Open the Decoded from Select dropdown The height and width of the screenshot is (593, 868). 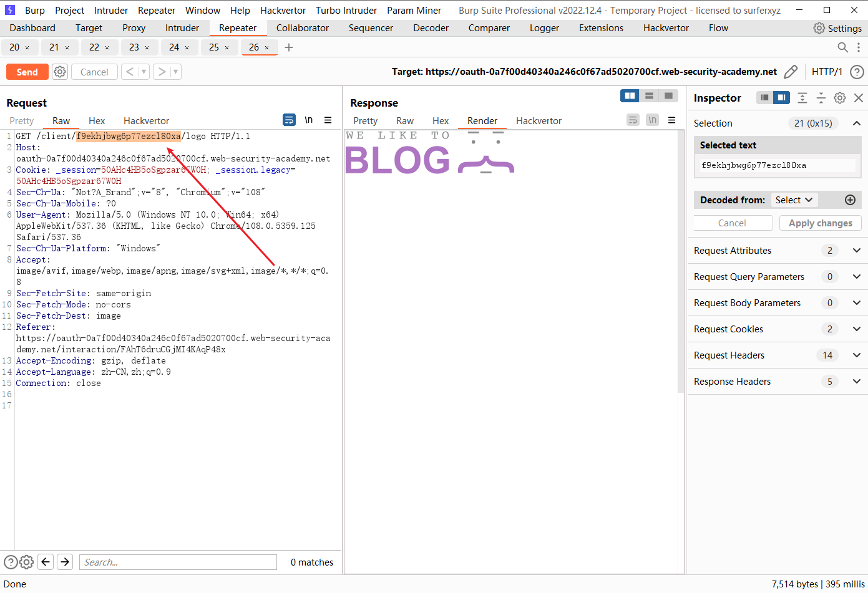click(x=794, y=200)
